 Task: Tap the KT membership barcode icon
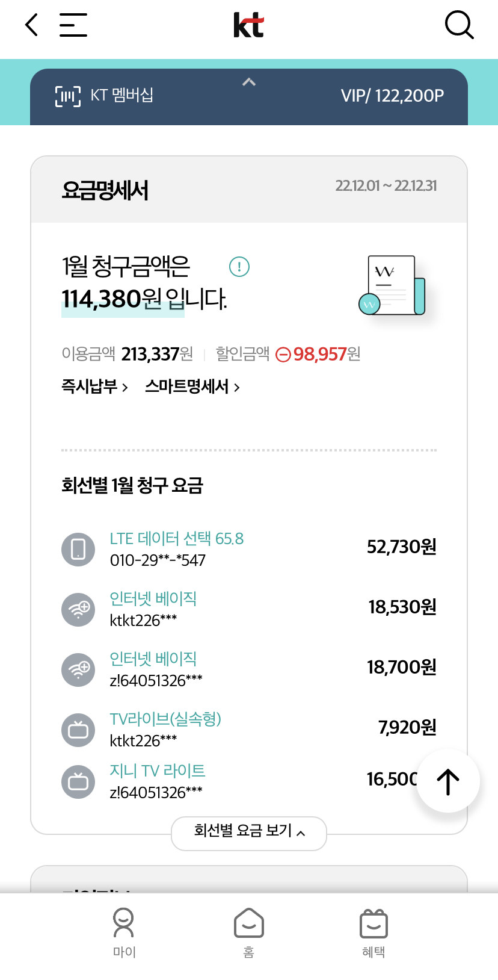[68, 96]
